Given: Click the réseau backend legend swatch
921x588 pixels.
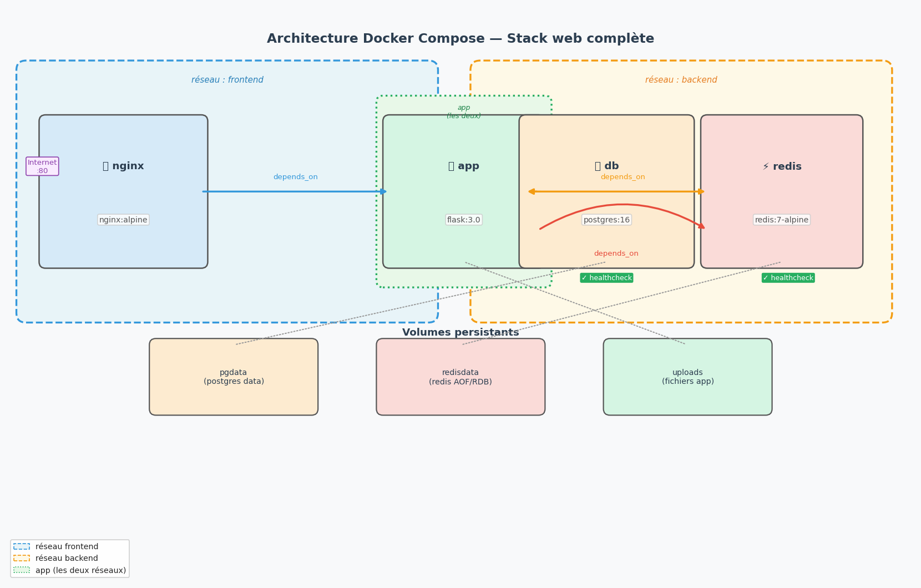Looking at the screenshot, I should (x=22, y=559).
